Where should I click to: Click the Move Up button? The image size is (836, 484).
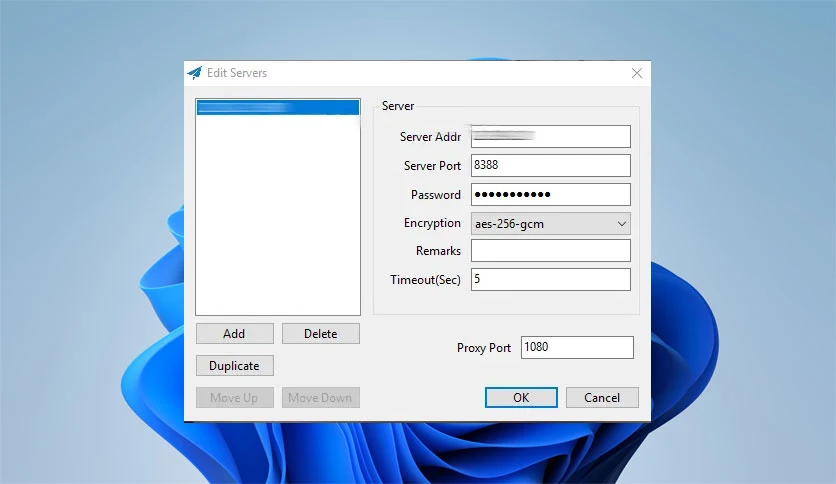[235, 398]
